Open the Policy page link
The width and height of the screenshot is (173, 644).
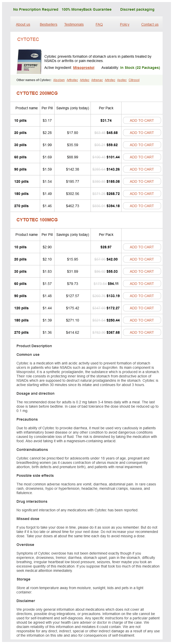point(125,24)
